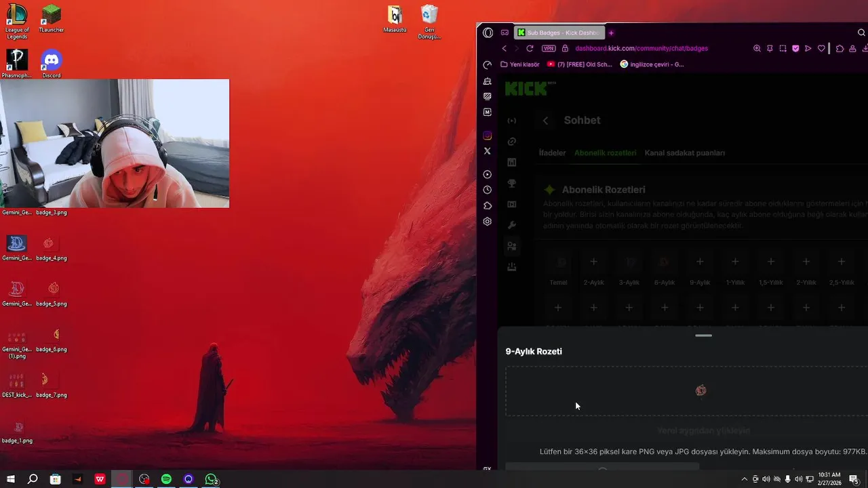Screen dimensions: 868x488
Task: Open the page zoom icon in address bar
Action: pos(757,48)
